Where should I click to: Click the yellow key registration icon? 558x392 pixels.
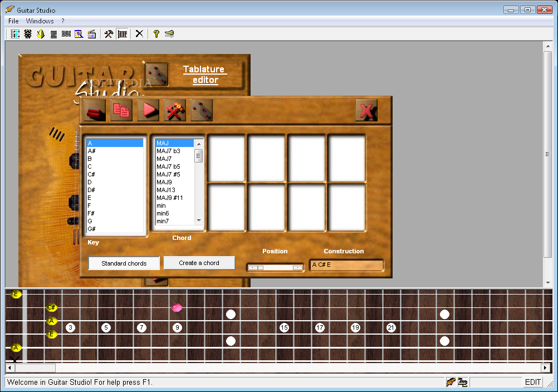(x=169, y=34)
